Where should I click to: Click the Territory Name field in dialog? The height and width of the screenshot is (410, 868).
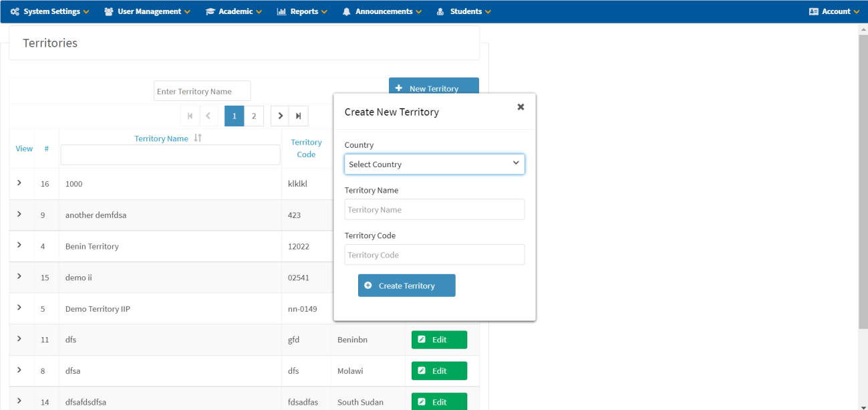click(434, 209)
